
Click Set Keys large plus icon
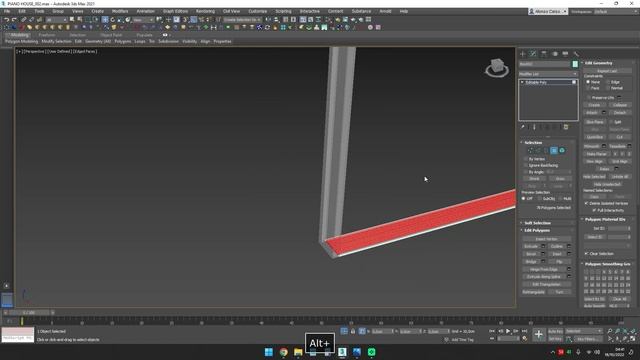pos(538,335)
